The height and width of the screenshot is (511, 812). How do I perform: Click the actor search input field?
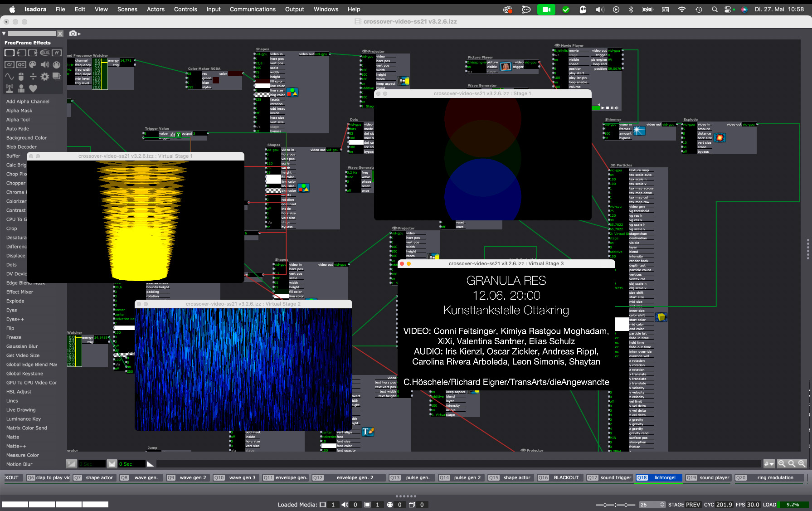click(x=32, y=34)
